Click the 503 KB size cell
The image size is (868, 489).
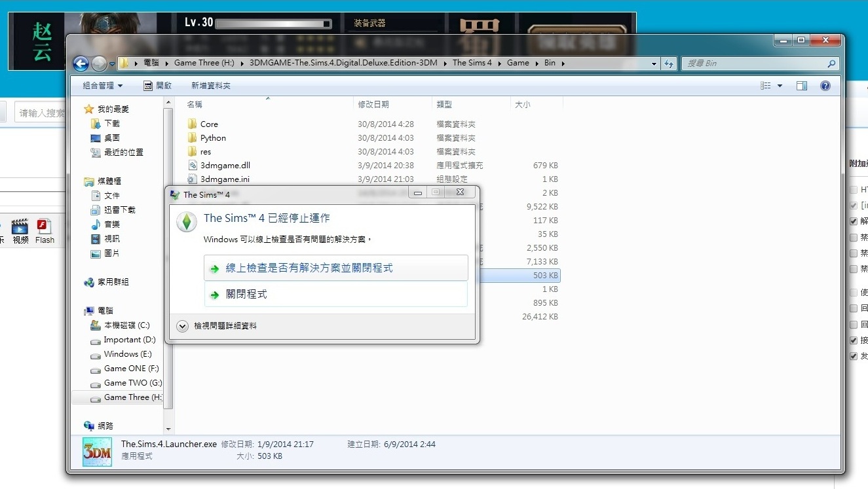545,276
